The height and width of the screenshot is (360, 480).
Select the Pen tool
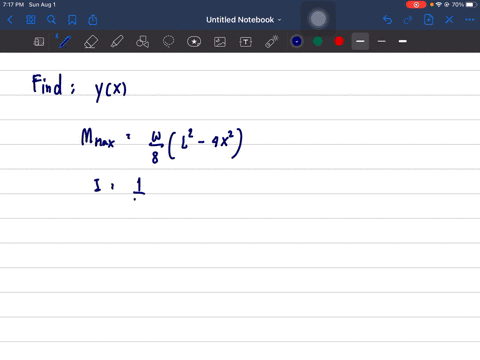click(x=64, y=41)
